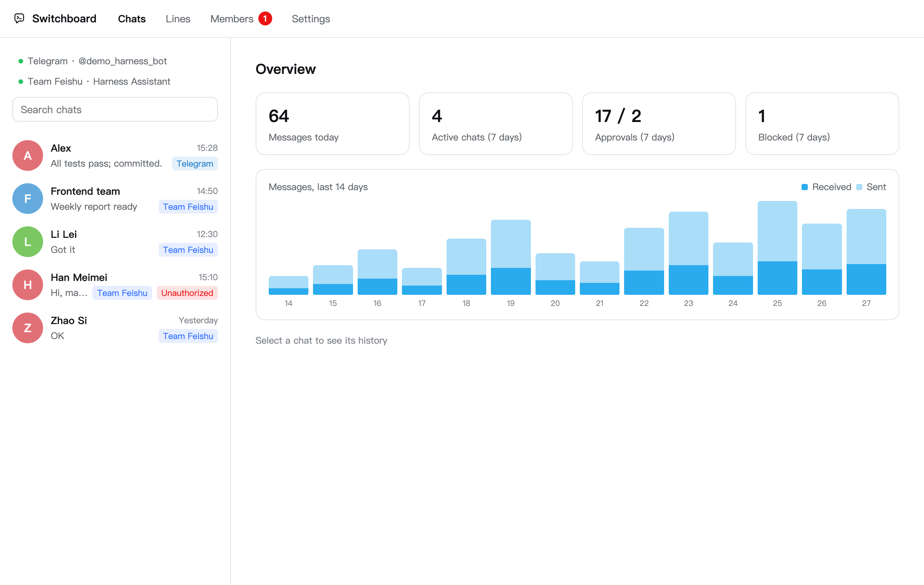Image resolution: width=924 pixels, height=585 pixels.
Task: Click Li Lei's green L avatar
Action: (x=28, y=242)
